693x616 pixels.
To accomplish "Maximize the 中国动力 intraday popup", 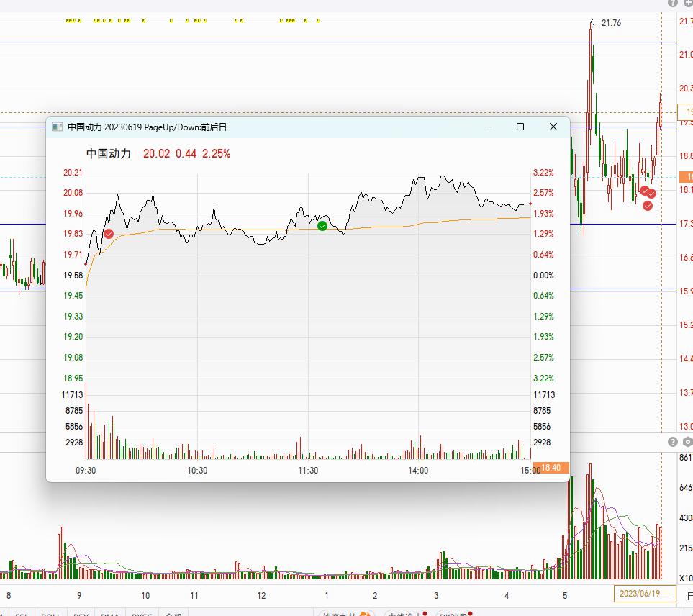I will pyautogui.click(x=520, y=127).
